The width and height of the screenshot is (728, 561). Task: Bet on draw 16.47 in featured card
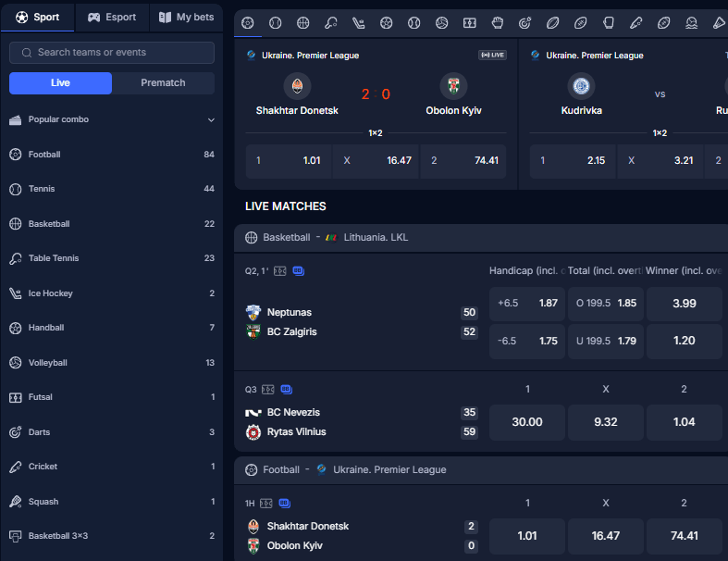click(376, 161)
